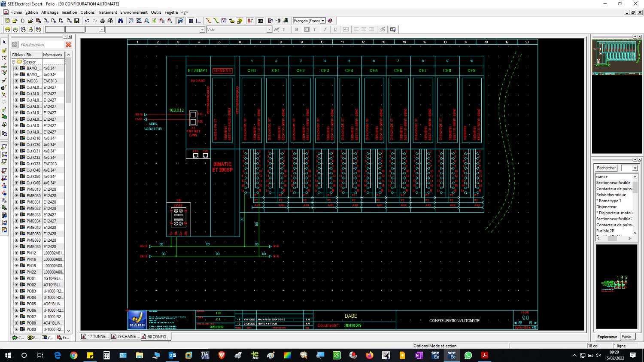
Task: Click the red X clear-search icon
Action: tap(68, 45)
